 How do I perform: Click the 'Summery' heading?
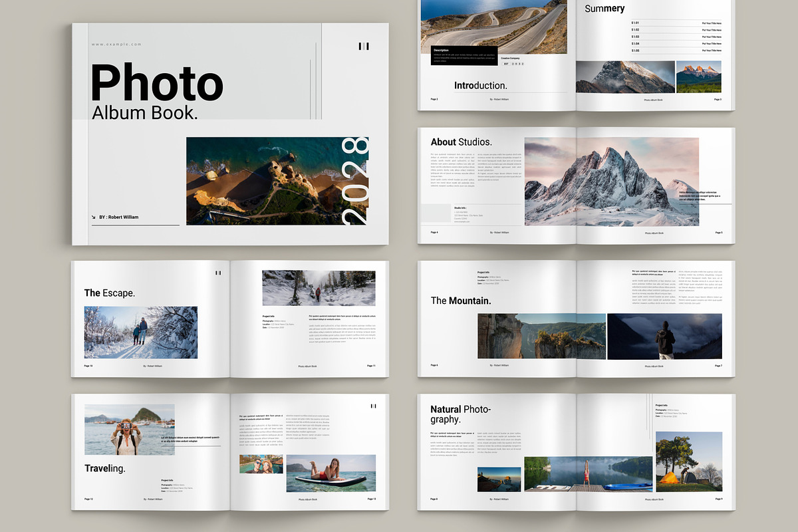click(x=604, y=9)
